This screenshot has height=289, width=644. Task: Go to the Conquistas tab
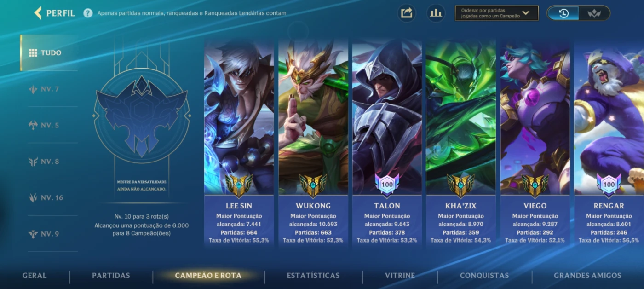coord(484,276)
